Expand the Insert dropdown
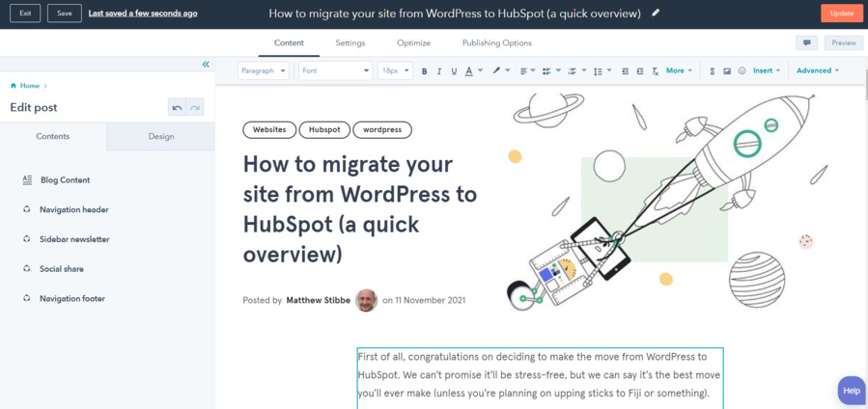The width and height of the screenshot is (868, 409). pyautogui.click(x=767, y=70)
